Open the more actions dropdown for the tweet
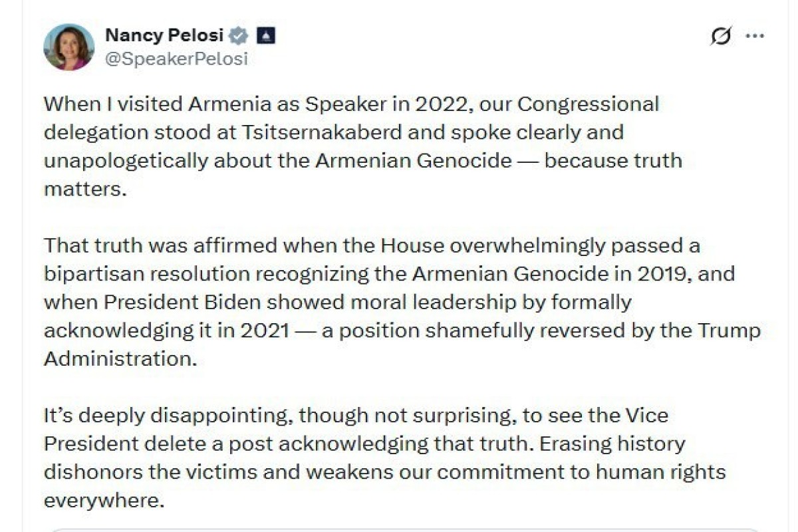798x532 pixels. click(755, 36)
